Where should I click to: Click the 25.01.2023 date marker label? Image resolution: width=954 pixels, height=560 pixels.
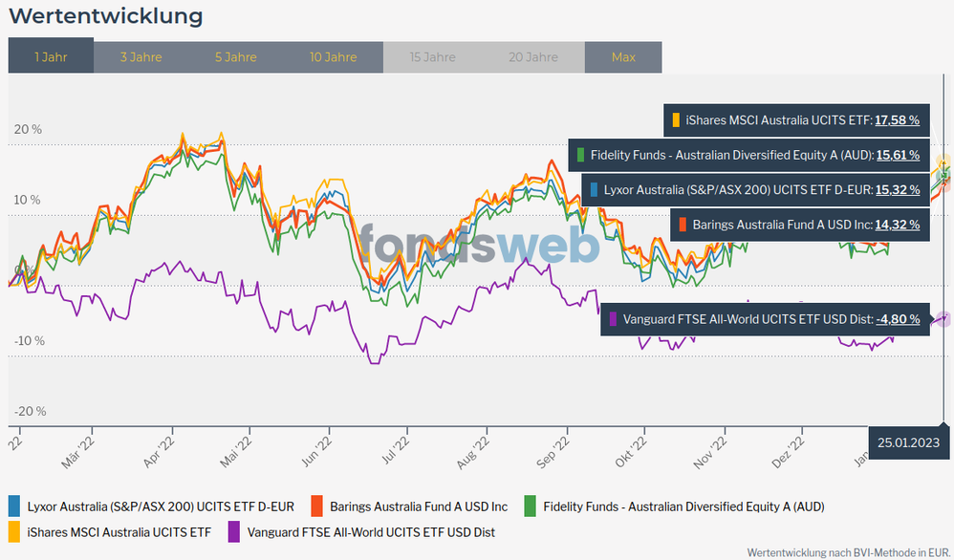tap(910, 442)
